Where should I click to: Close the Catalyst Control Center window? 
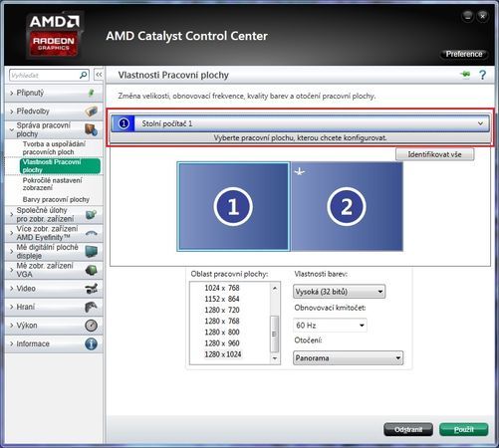(x=482, y=16)
